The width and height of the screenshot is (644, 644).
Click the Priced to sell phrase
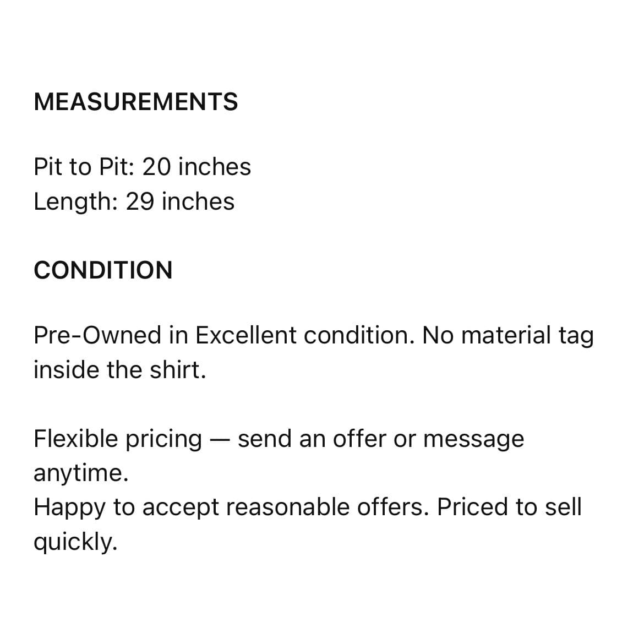509,507
